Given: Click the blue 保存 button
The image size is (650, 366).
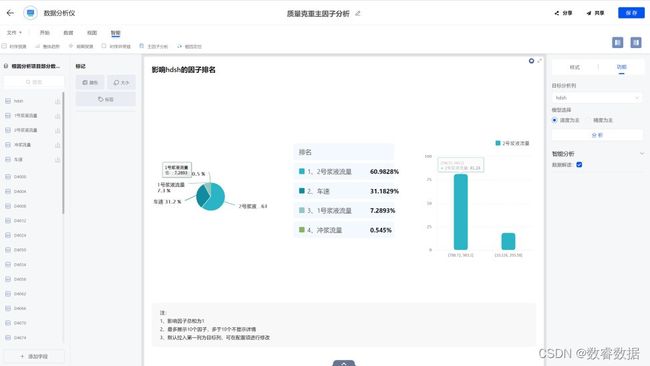Looking at the screenshot, I should 631,13.
